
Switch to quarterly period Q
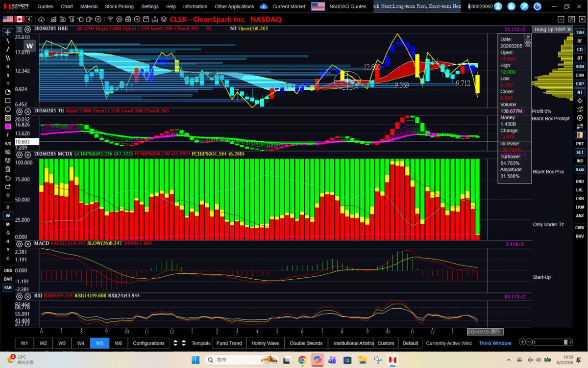click(8, 233)
